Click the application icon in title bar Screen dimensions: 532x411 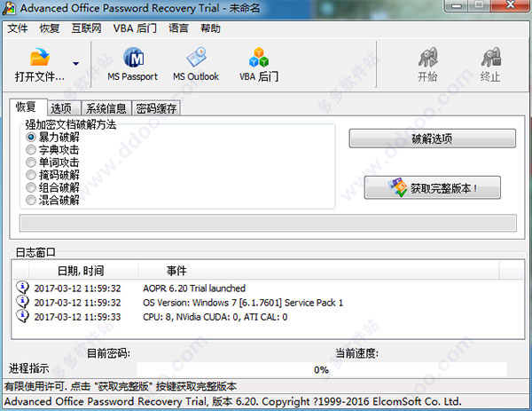pyautogui.click(x=9, y=8)
